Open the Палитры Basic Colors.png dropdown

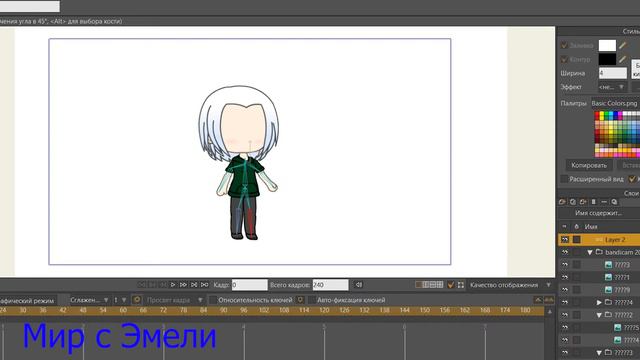coord(615,103)
